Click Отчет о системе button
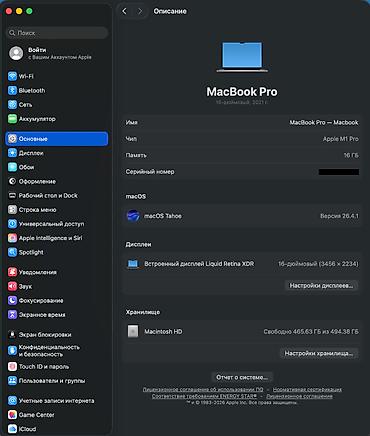Screen dimensions: 370x436 point(242,377)
